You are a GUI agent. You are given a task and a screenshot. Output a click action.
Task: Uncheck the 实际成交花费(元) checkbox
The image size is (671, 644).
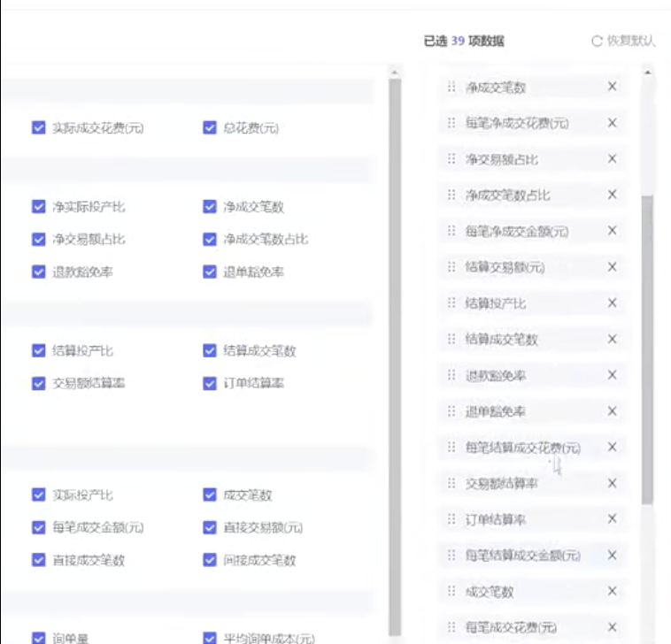[x=39, y=127]
